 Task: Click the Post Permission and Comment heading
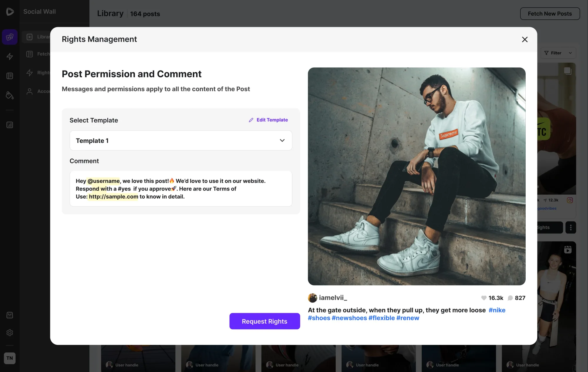click(x=131, y=74)
